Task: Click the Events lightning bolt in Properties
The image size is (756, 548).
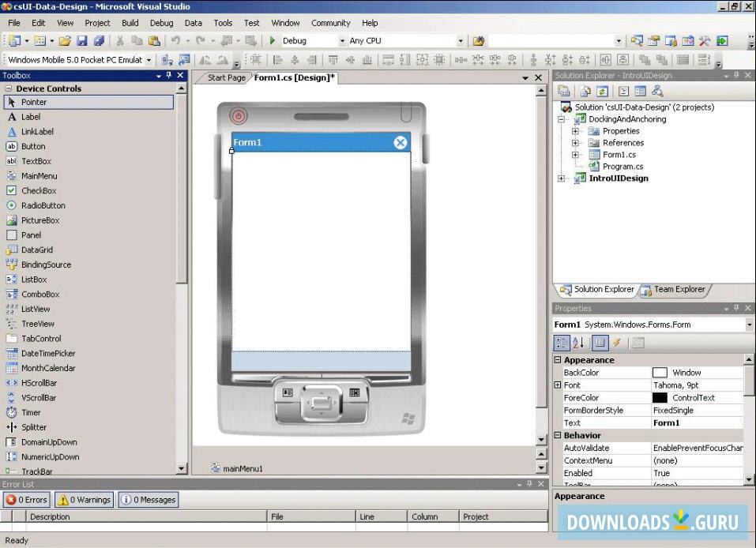Action: 616,342
